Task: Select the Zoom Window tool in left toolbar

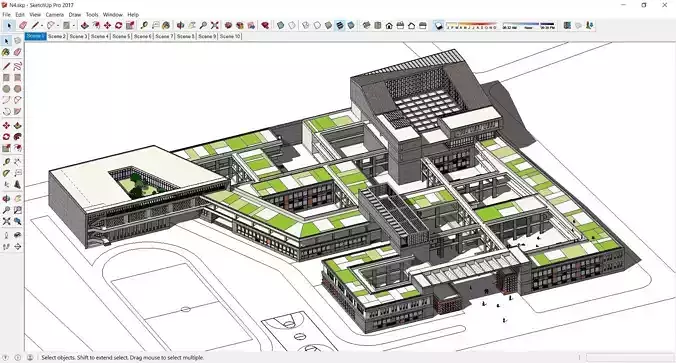Action: (x=17, y=210)
